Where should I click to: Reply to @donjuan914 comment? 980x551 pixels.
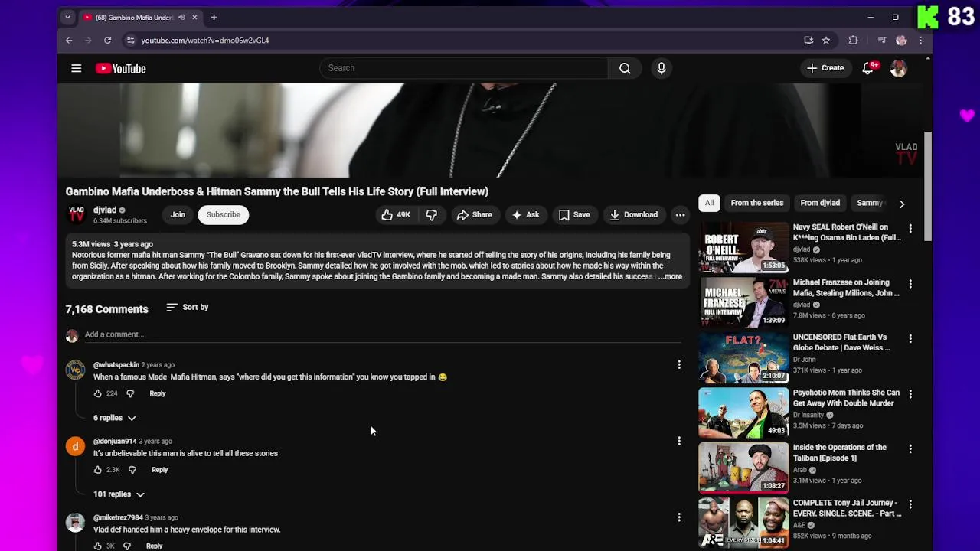159,470
